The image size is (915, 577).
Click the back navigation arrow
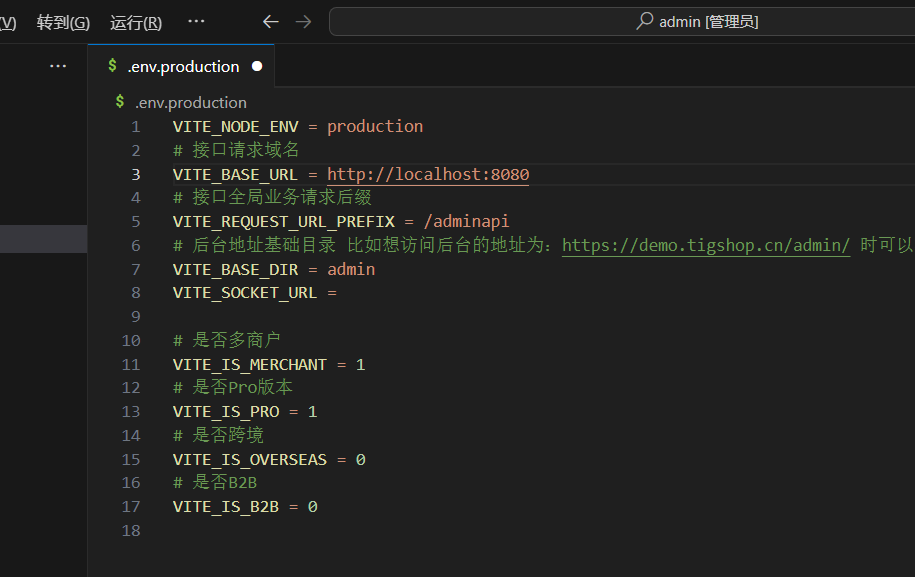click(271, 22)
